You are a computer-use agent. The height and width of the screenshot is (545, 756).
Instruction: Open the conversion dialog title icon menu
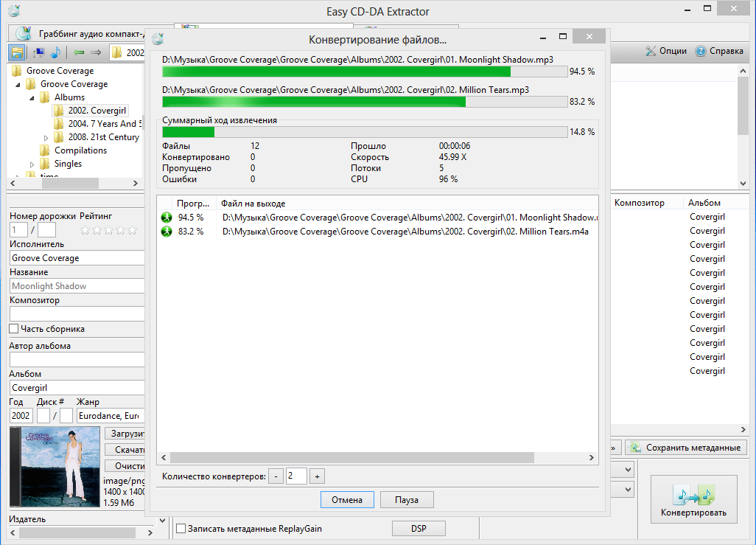click(x=158, y=38)
